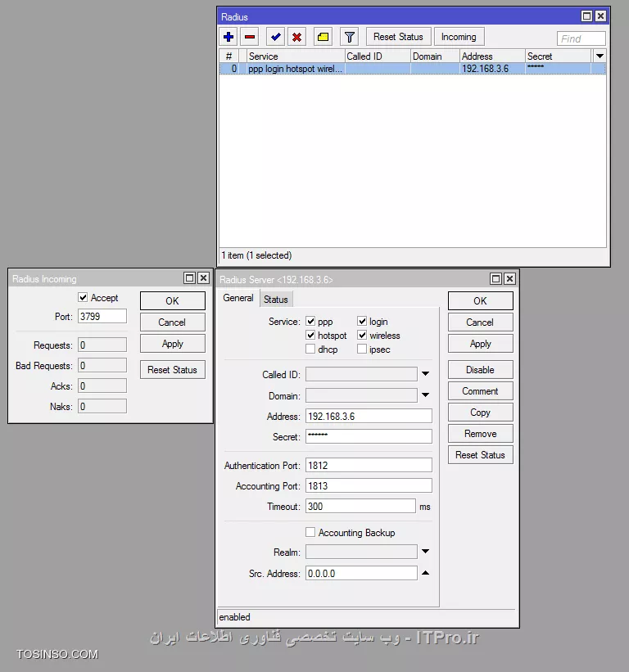
Task: Enable selected entry with blue checkmark icon
Action: click(x=276, y=37)
